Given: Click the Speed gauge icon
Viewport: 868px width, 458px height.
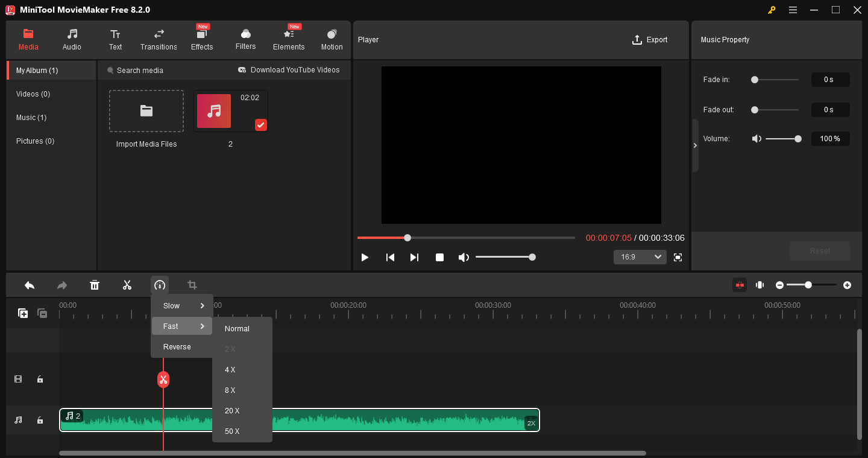Looking at the screenshot, I should click(x=160, y=285).
